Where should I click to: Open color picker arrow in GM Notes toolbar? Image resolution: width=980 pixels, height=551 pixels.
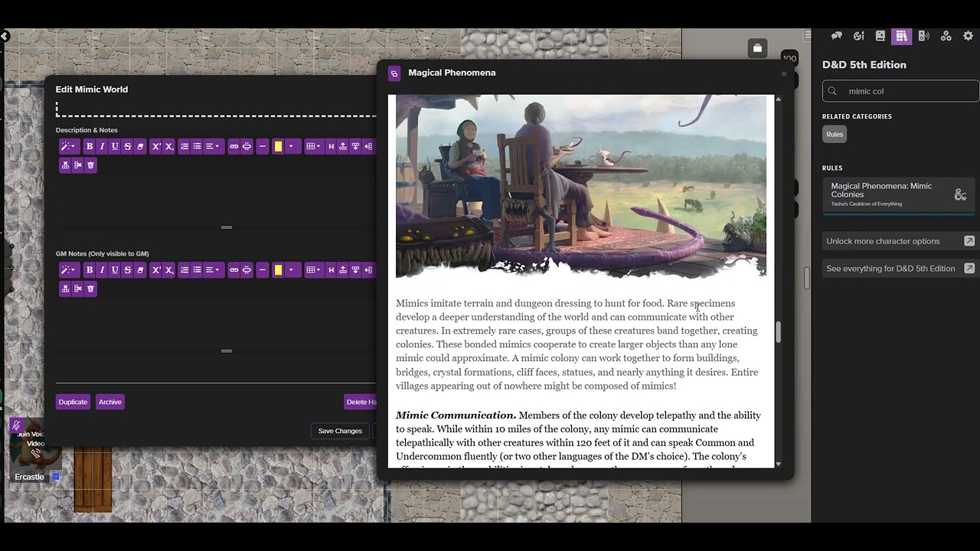click(x=291, y=270)
